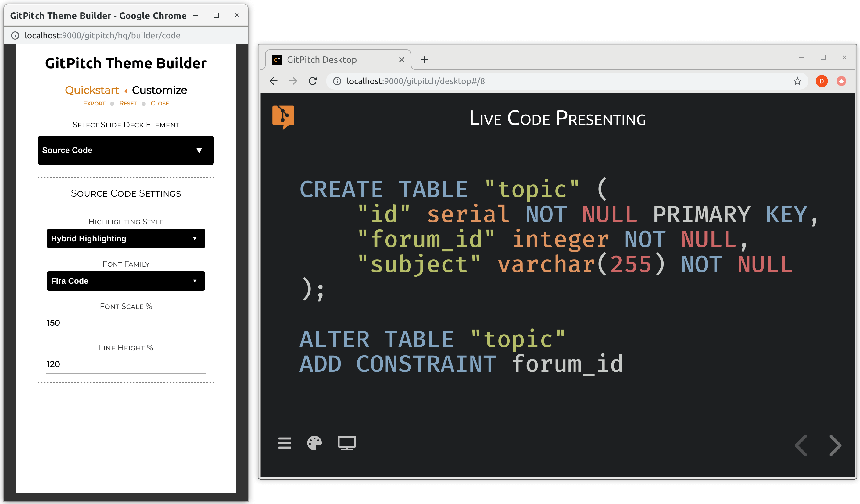860x504 pixels.
Task: Click the 'varchar(255)' text in the code
Action: tap(581, 264)
